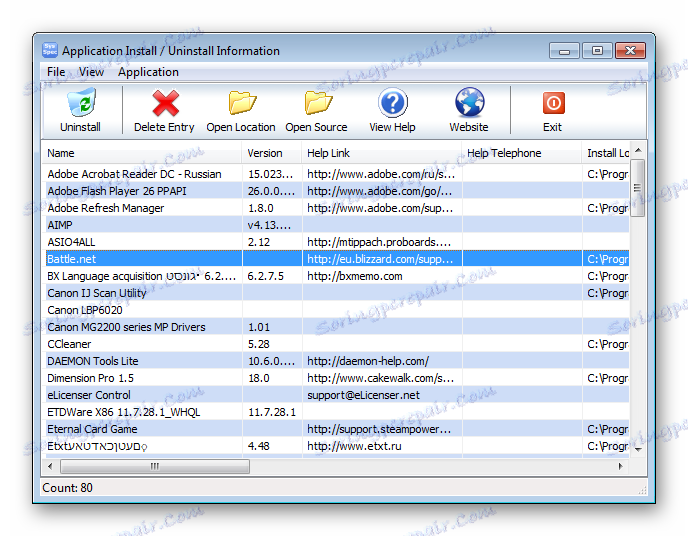688x536 pixels.
Task: Select the Adobe Acrobat Reader DC row
Action: coord(336,174)
